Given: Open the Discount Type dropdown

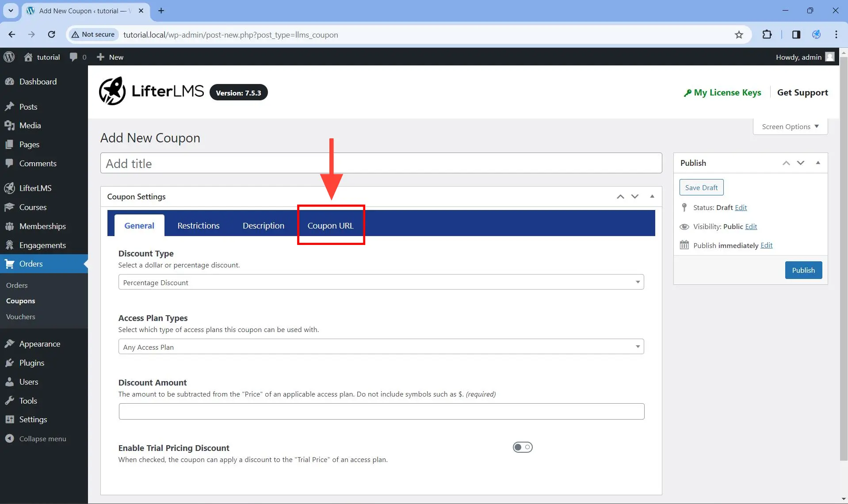Looking at the screenshot, I should 381,283.
